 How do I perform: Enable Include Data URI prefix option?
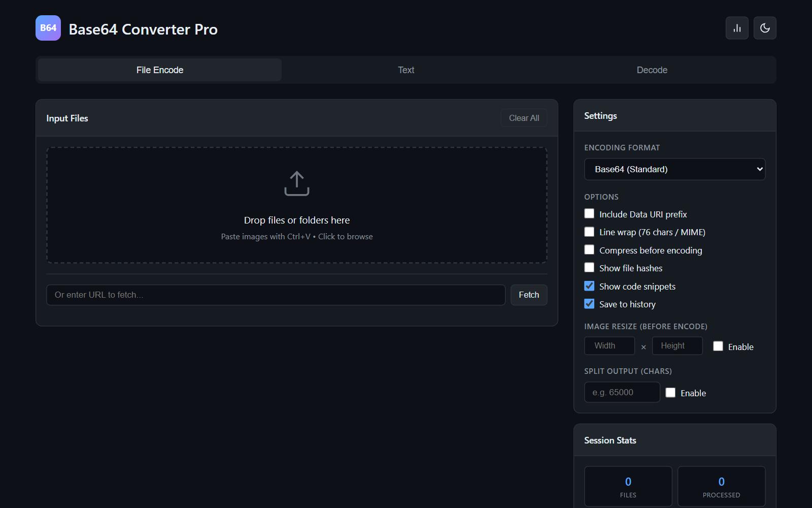click(x=589, y=214)
